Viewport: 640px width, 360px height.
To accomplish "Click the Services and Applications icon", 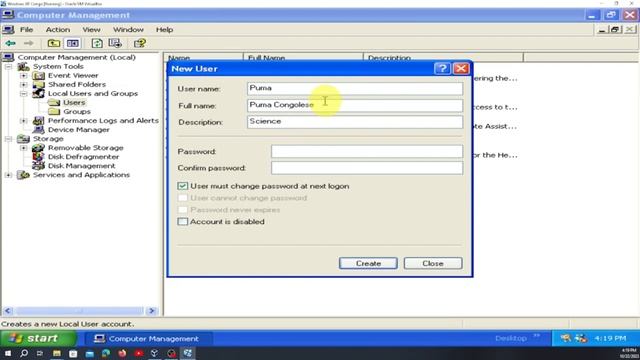I will 24,175.
